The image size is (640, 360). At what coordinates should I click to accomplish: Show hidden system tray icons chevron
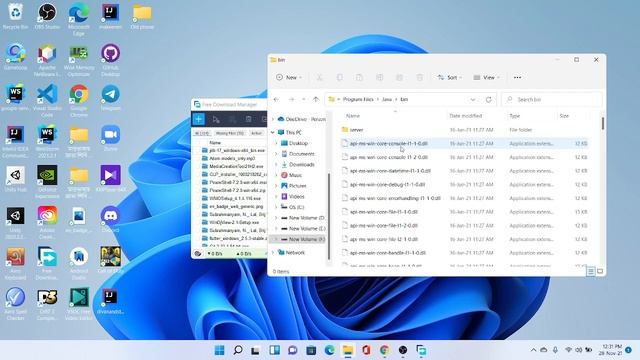coord(533,350)
